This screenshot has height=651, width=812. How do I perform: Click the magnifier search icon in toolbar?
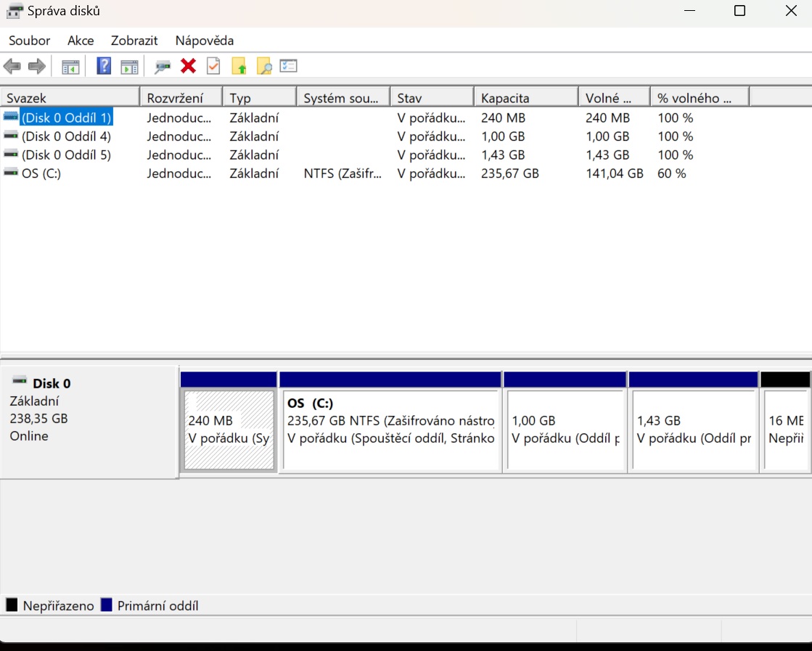pyautogui.click(x=264, y=67)
